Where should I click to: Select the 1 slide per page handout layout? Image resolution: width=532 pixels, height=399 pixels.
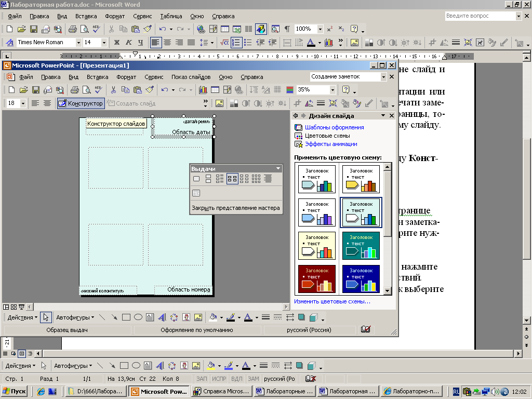point(196,179)
